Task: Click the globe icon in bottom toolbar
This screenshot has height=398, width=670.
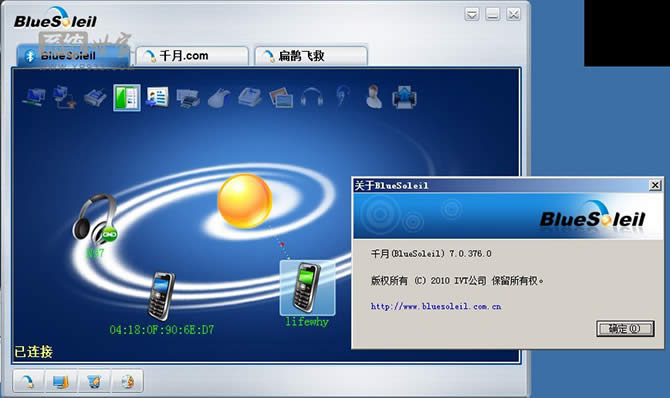Action: (x=127, y=381)
